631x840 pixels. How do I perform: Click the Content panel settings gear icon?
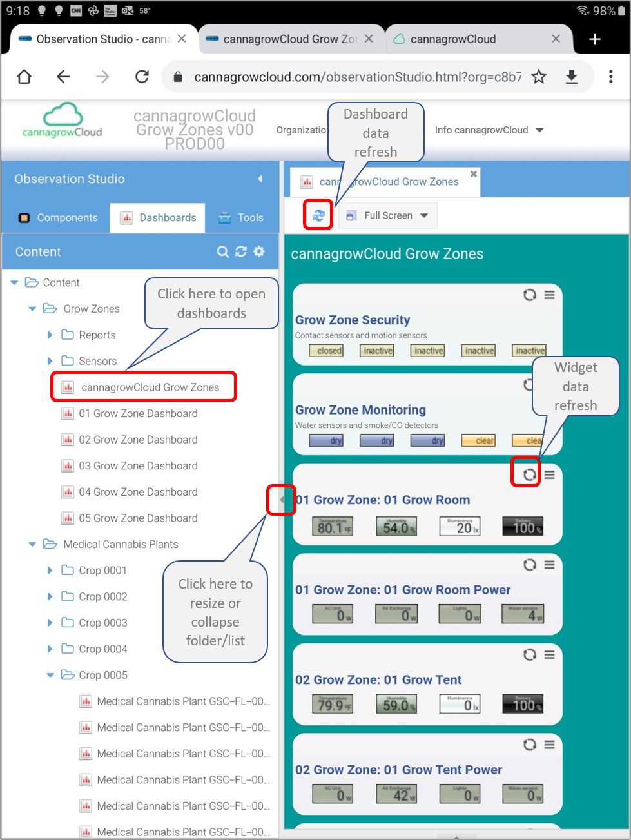(x=259, y=252)
